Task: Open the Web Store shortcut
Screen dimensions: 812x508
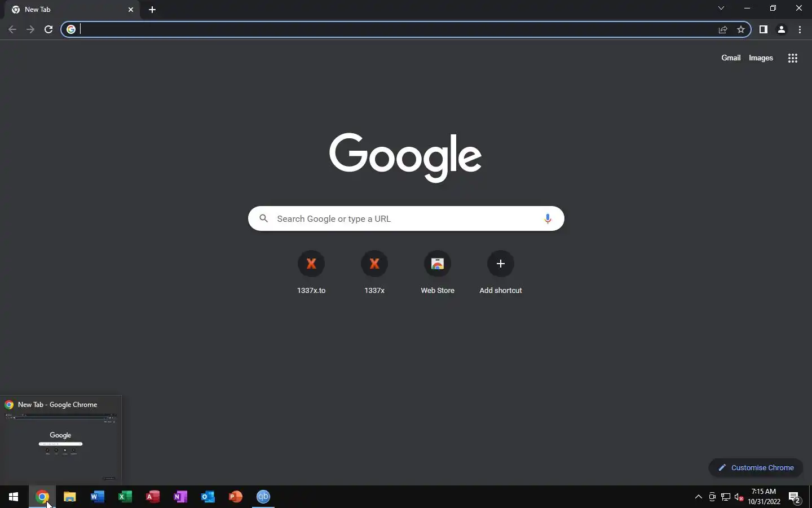Action: [x=438, y=273]
